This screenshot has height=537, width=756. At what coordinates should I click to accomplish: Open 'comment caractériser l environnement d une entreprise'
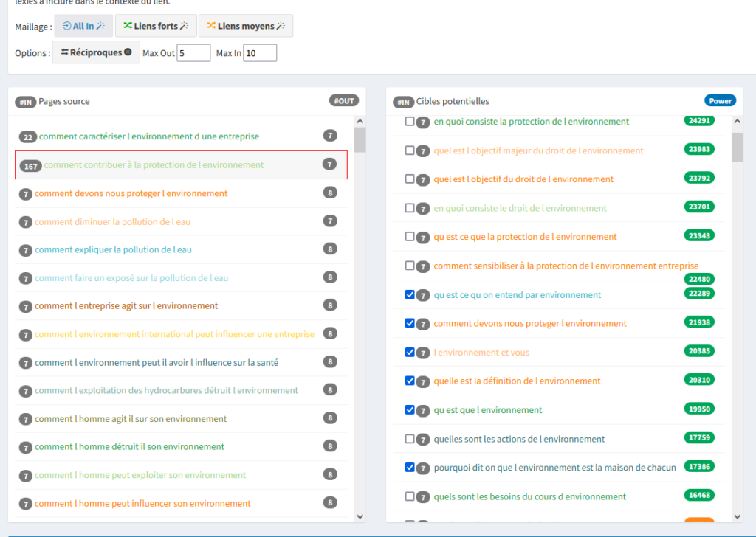point(148,136)
